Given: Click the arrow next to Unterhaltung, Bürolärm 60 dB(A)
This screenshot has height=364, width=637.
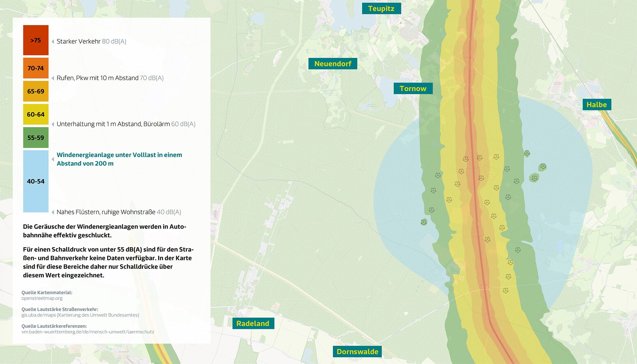Looking at the screenshot, I should pyautogui.click(x=53, y=124).
